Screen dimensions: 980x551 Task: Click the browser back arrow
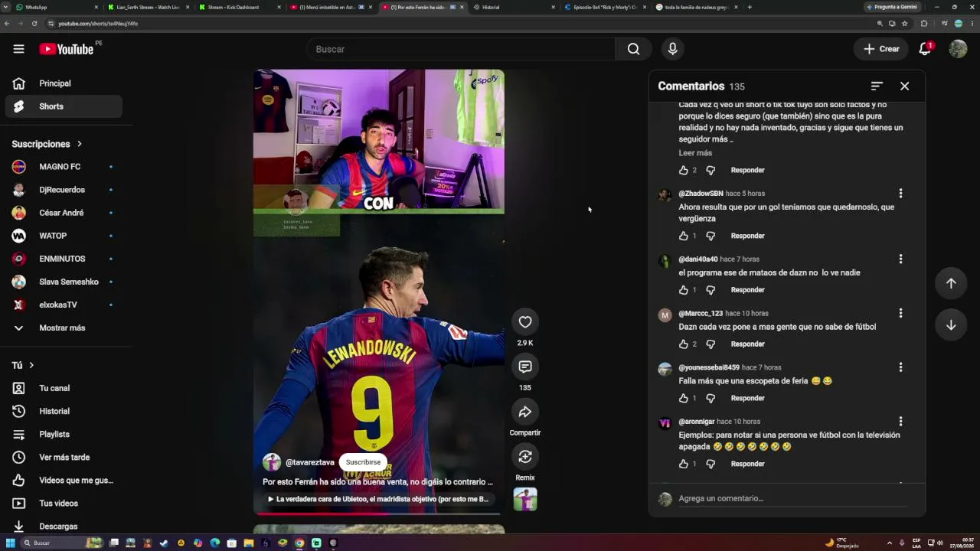(x=7, y=24)
